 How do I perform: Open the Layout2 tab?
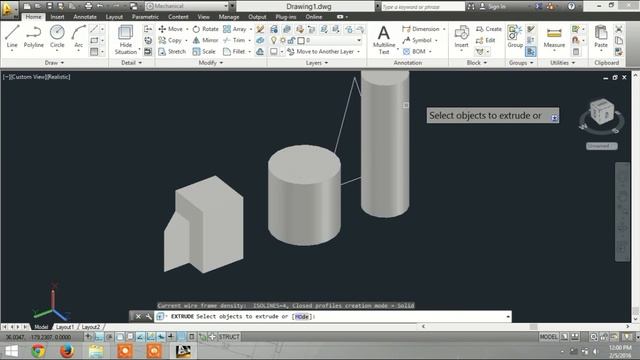pos(90,327)
